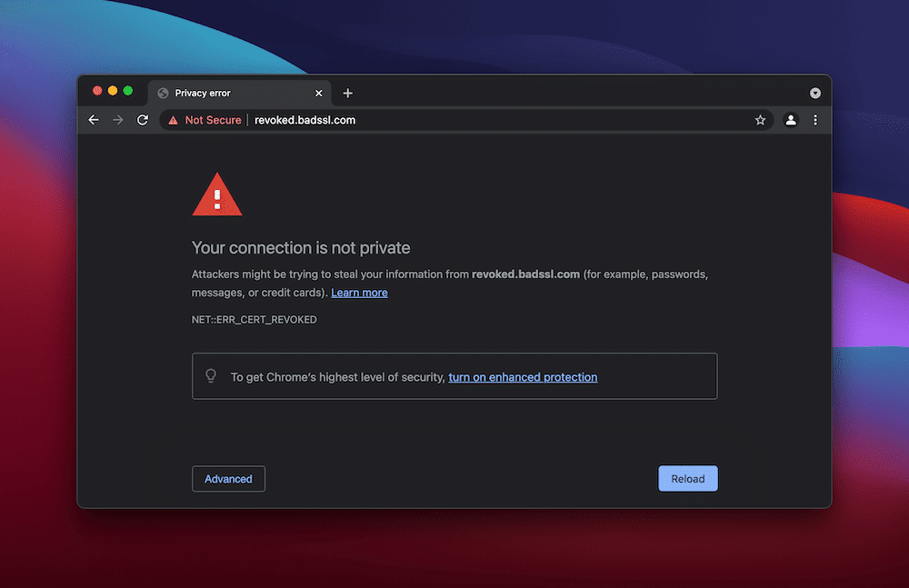This screenshot has width=909, height=588.
Task: Open the Learn more link
Action: [x=359, y=292]
